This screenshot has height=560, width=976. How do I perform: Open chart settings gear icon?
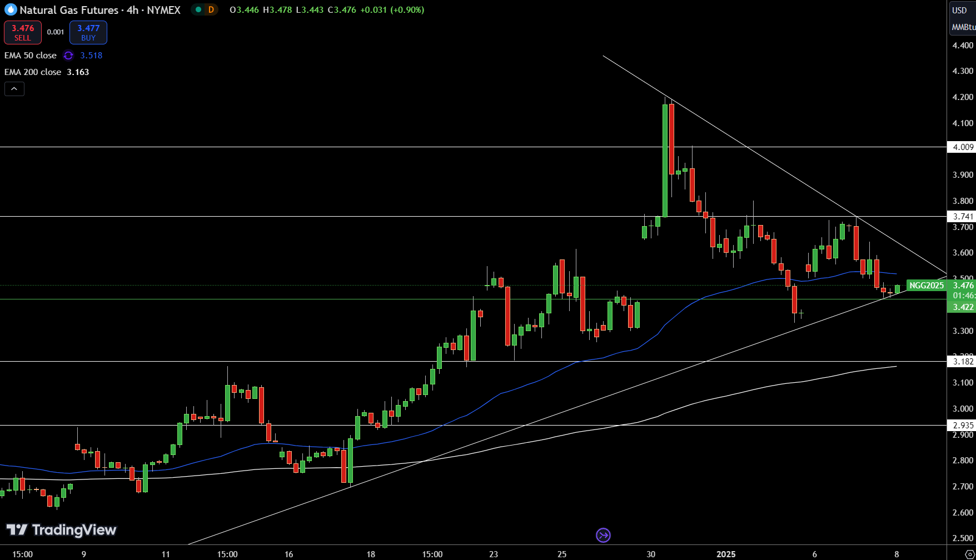[x=969, y=554]
